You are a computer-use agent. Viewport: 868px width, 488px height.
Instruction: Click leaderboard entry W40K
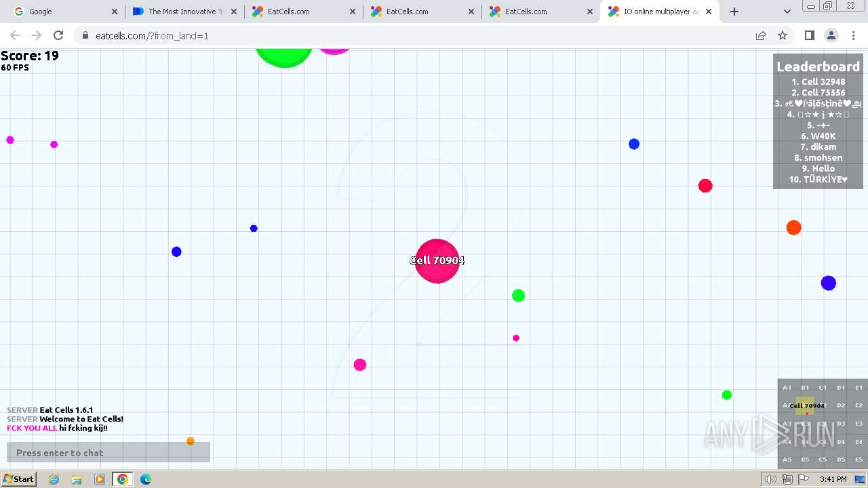[x=818, y=136]
